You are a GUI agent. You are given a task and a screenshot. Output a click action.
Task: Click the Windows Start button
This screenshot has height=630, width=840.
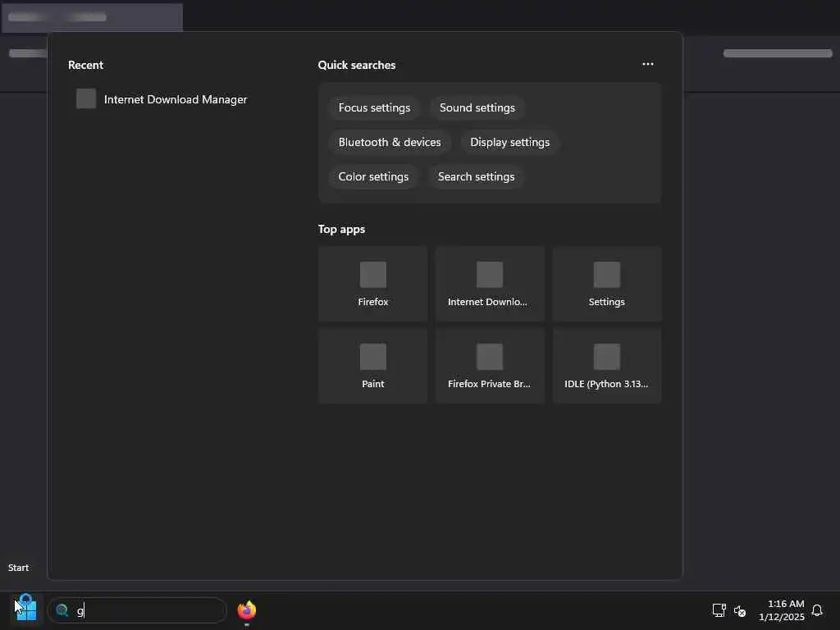pos(25,609)
